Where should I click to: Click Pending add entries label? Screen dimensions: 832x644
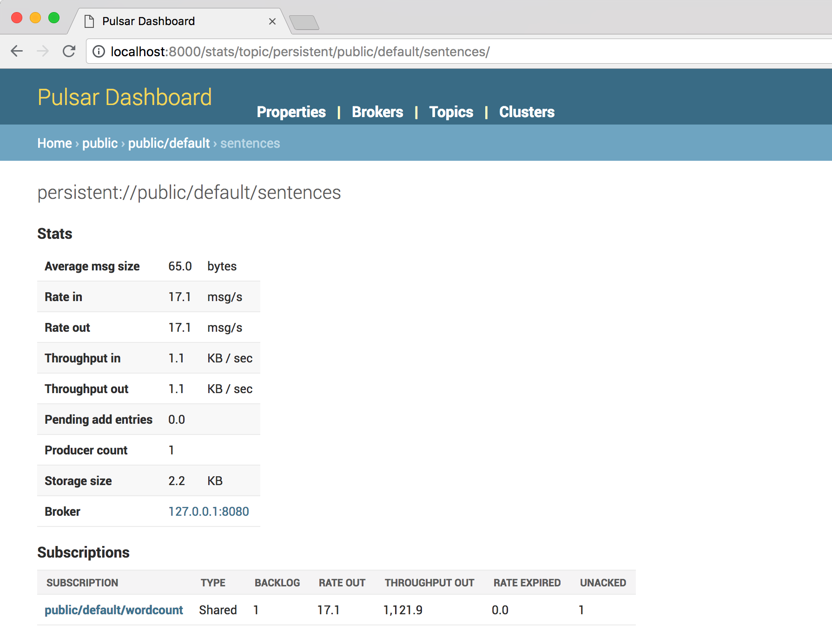tap(99, 420)
